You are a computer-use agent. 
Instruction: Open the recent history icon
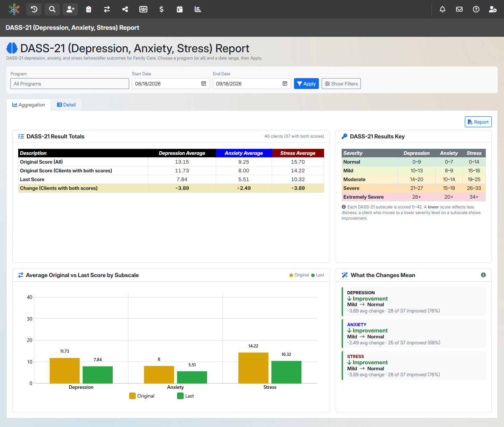click(34, 9)
